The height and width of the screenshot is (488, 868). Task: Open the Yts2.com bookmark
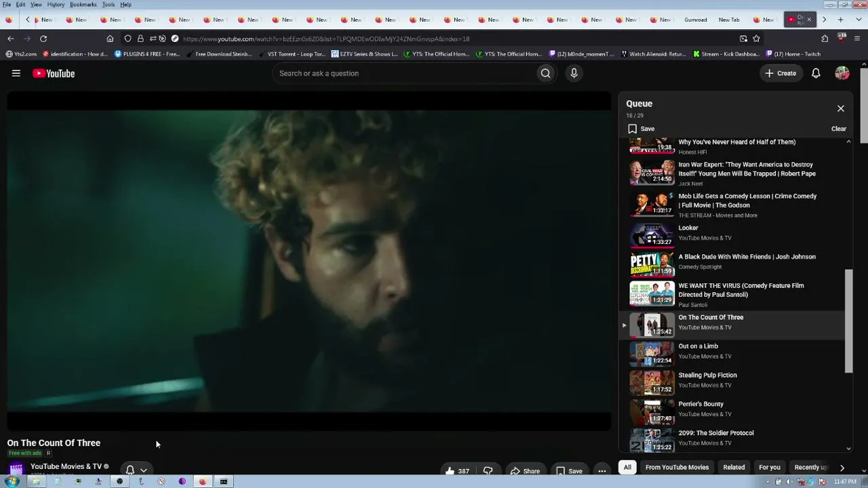coord(21,54)
